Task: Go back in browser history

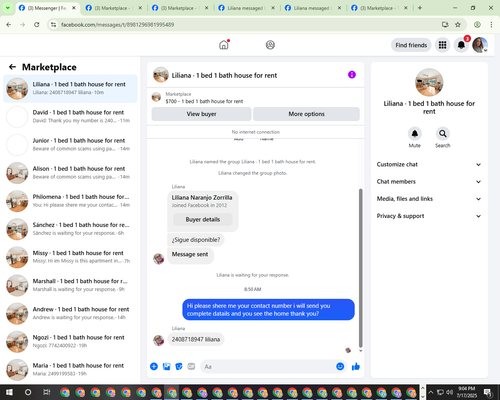Action: point(9,25)
